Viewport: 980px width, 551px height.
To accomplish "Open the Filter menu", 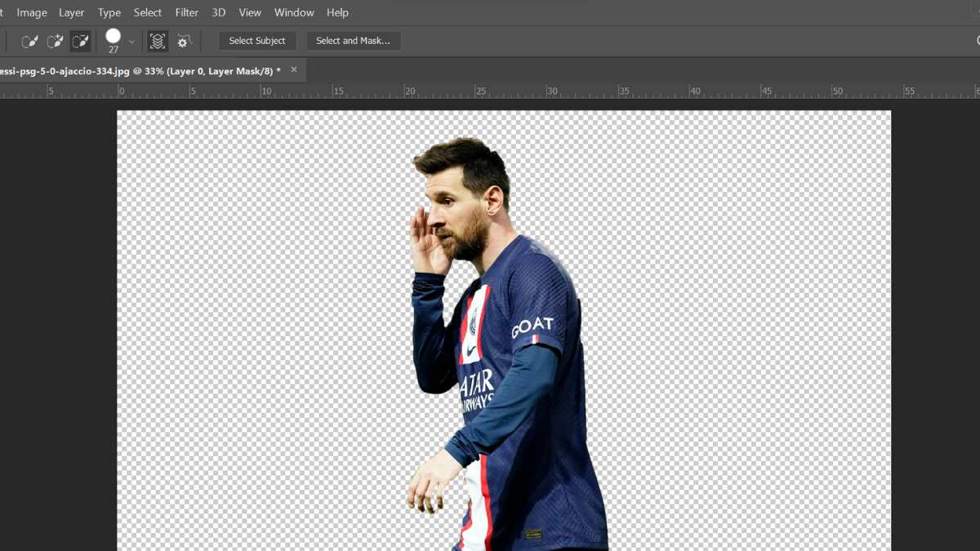I will (x=187, y=12).
